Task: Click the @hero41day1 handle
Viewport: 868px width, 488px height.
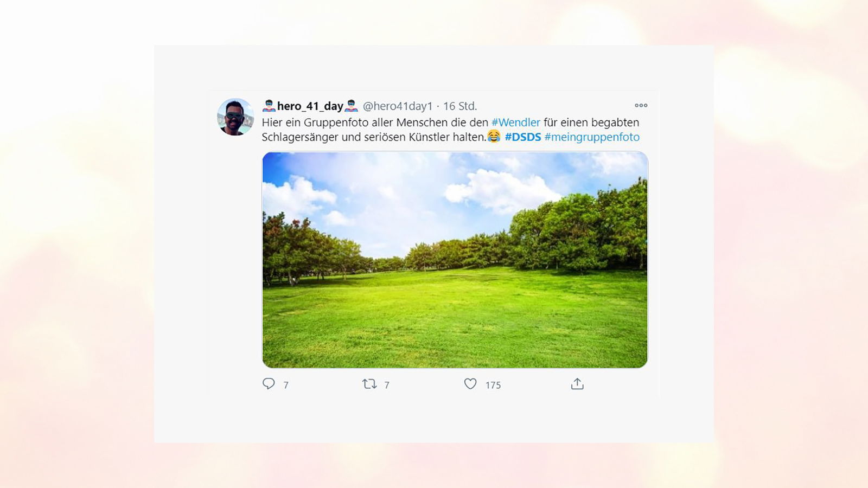Action: coord(398,106)
